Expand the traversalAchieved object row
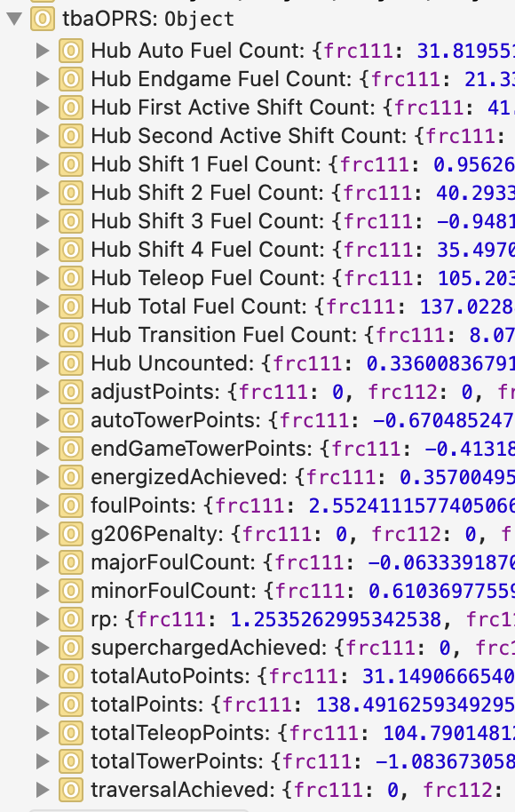 pos(43,791)
